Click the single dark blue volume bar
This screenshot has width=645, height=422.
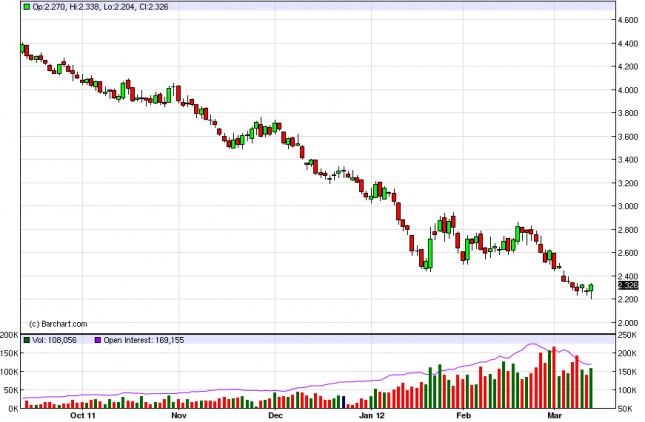tap(343, 402)
